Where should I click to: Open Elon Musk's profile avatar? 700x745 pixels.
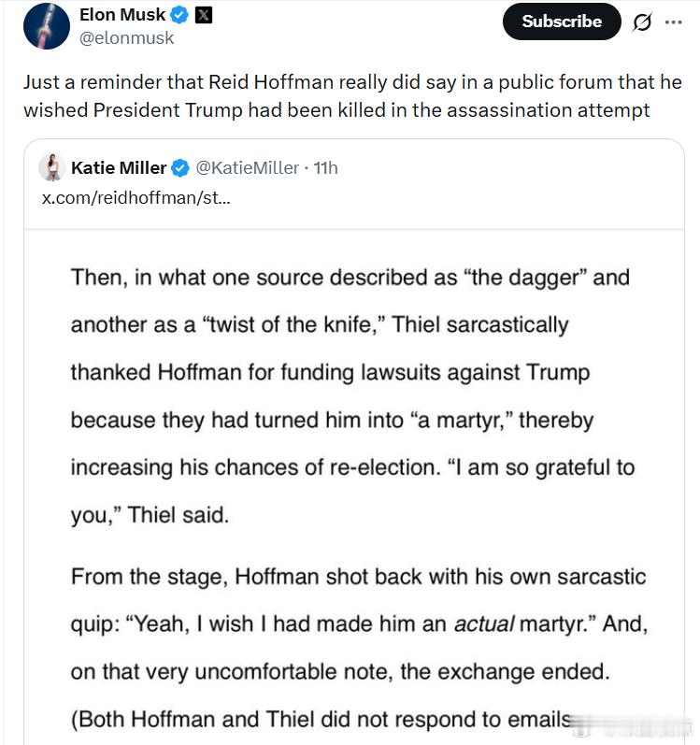click(x=47, y=26)
